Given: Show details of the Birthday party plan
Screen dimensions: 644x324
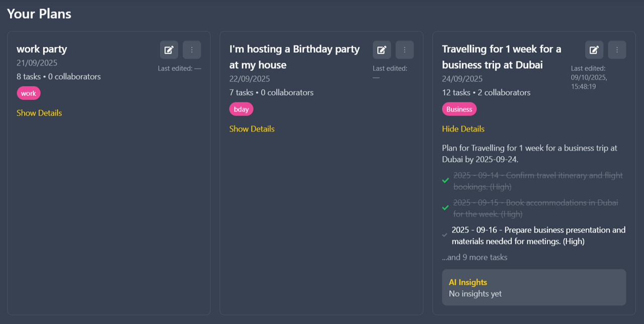Looking at the screenshot, I should point(252,129).
